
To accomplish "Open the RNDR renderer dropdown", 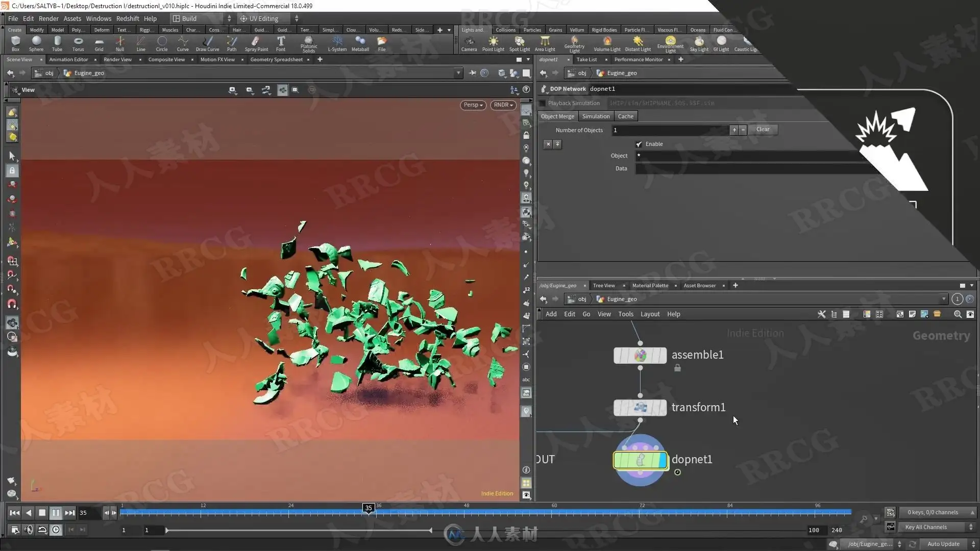I will tap(503, 105).
